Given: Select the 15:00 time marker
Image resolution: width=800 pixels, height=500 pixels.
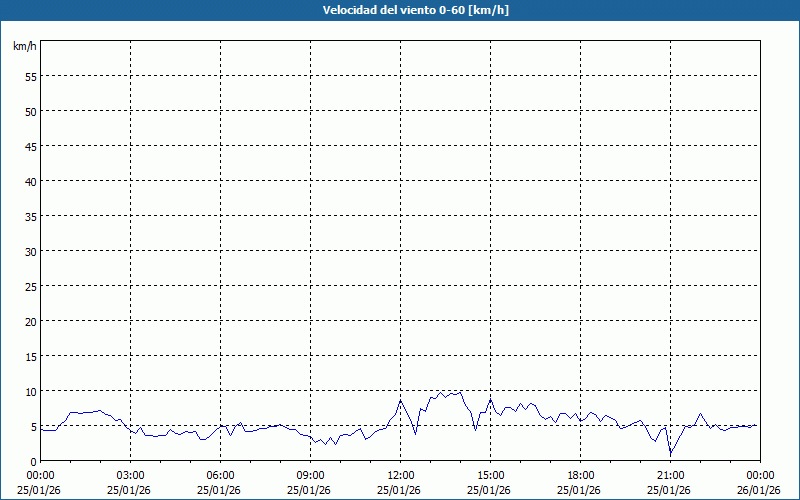Looking at the screenshot, I should coord(490,475).
